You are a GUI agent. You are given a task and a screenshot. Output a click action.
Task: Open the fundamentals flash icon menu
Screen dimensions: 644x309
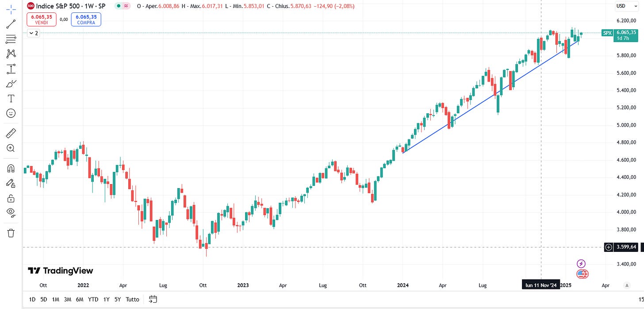pos(581,263)
